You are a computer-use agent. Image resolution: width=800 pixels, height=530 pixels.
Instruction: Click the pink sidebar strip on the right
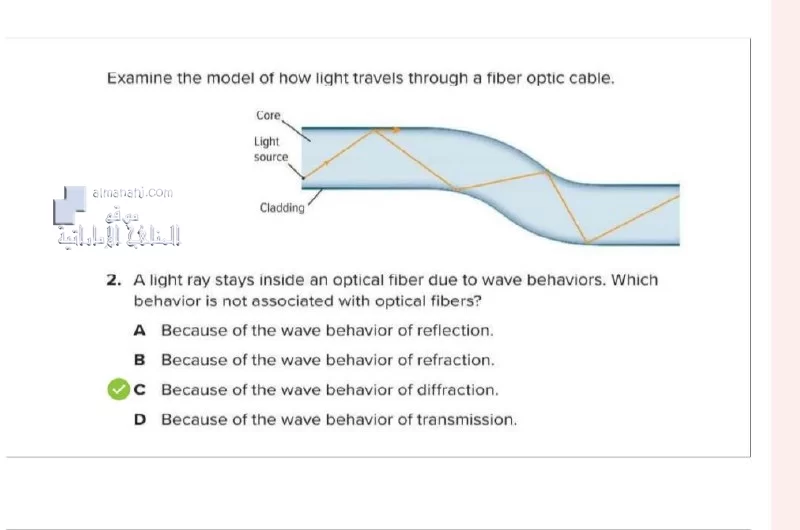click(785, 265)
